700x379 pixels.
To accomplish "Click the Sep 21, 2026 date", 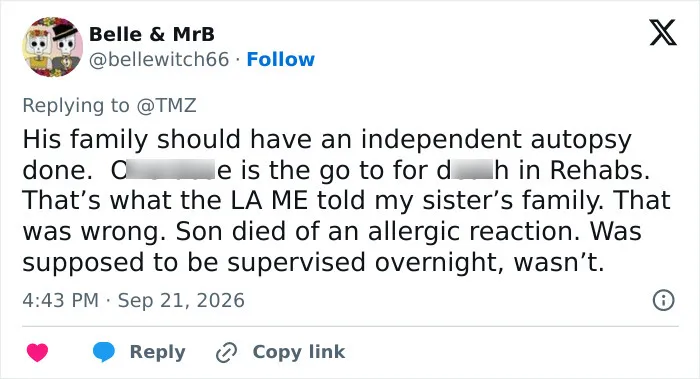I will pyautogui.click(x=181, y=300).
